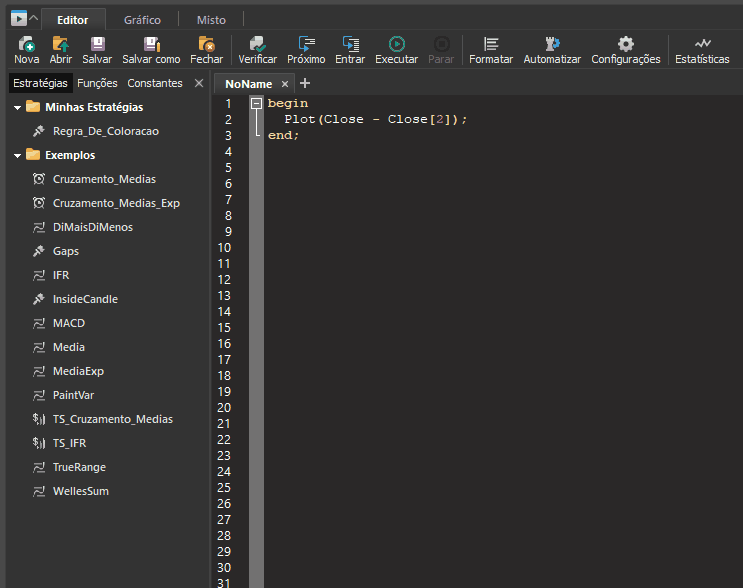This screenshot has height=588, width=743.
Task: Collapse the Exemplos folder arrow
Action: (x=18, y=155)
